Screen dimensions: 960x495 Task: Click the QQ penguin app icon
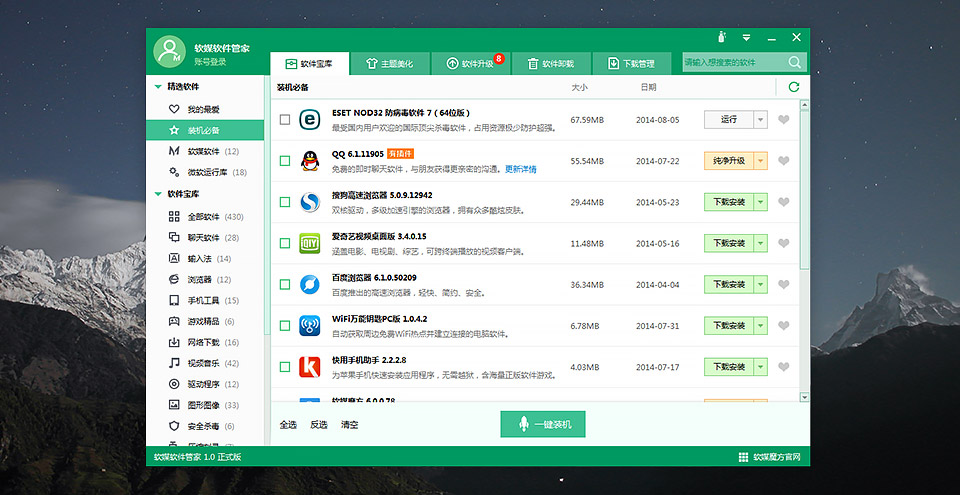[309, 161]
